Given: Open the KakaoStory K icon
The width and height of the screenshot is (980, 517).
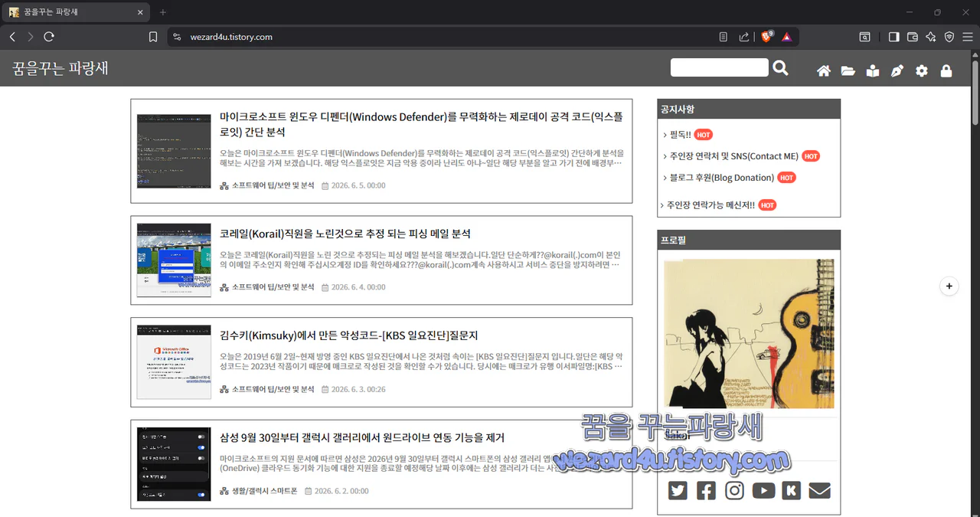Looking at the screenshot, I should pyautogui.click(x=792, y=490).
